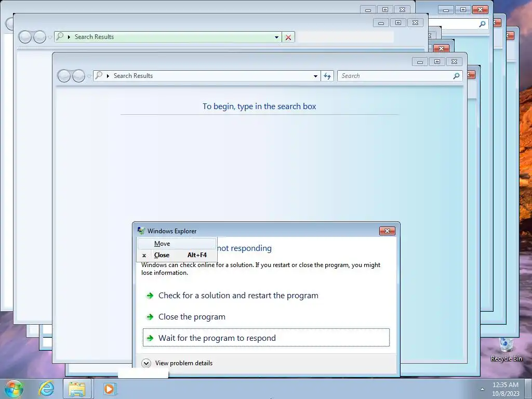Choose Close the program option
This screenshot has height=399, width=532.
point(266,316)
